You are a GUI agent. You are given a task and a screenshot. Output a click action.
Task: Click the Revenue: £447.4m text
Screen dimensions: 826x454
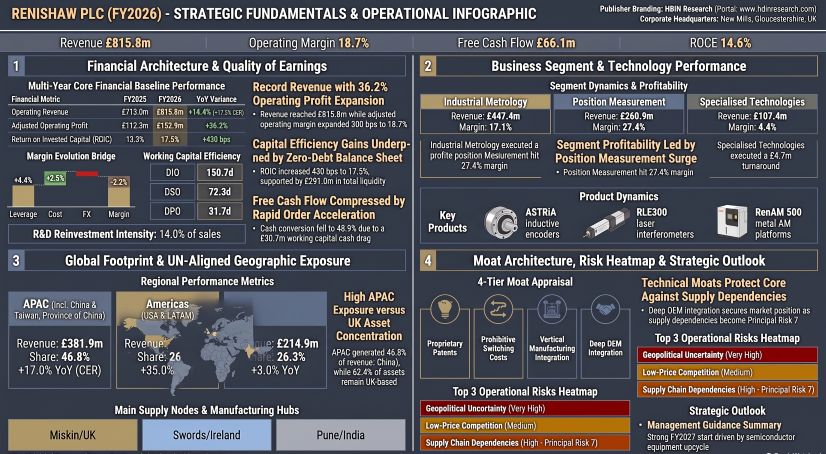[x=485, y=117]
